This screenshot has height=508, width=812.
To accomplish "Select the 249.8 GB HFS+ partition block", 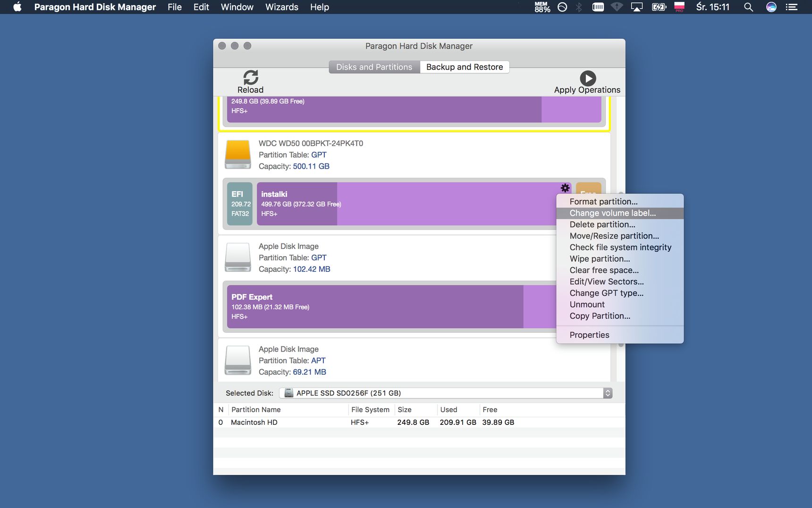I will tap(414, 109).
